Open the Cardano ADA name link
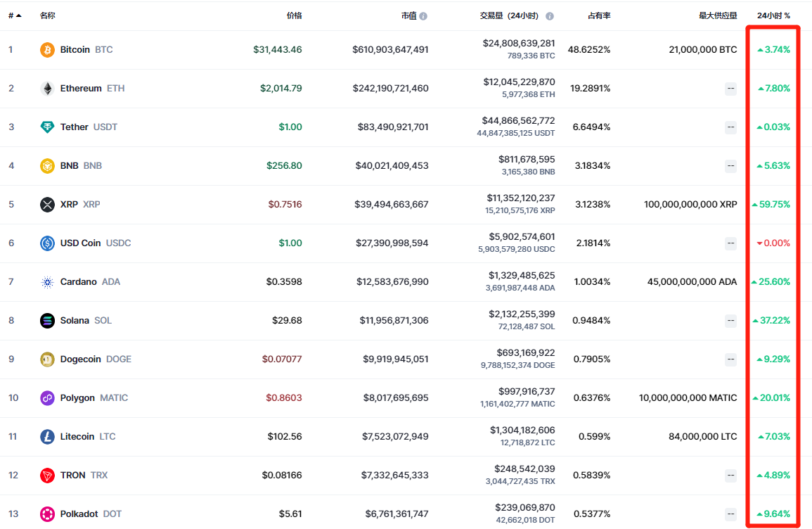The image size is (812, 529). coord(90,282)
